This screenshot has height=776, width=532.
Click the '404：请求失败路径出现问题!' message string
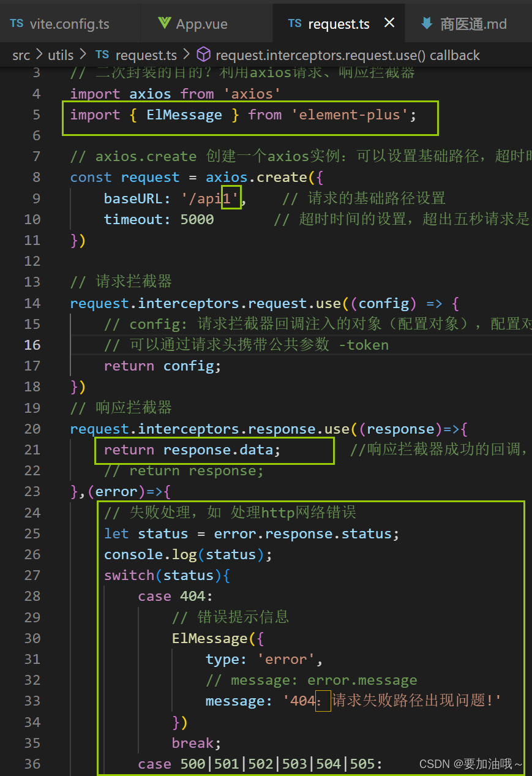tap(392, 701)
